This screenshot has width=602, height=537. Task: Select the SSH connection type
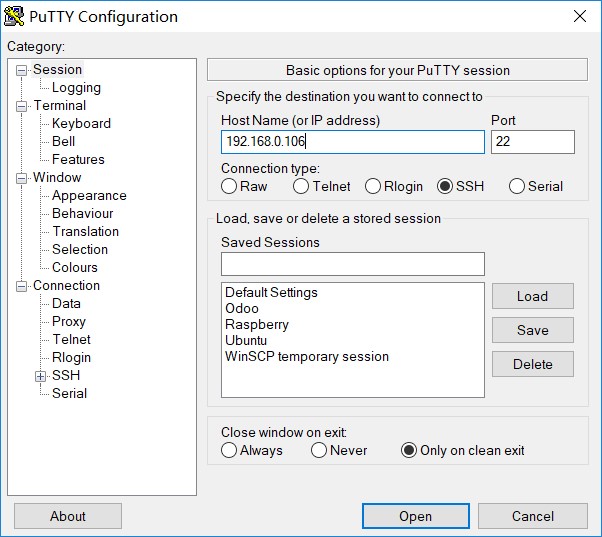pos(445,186)
